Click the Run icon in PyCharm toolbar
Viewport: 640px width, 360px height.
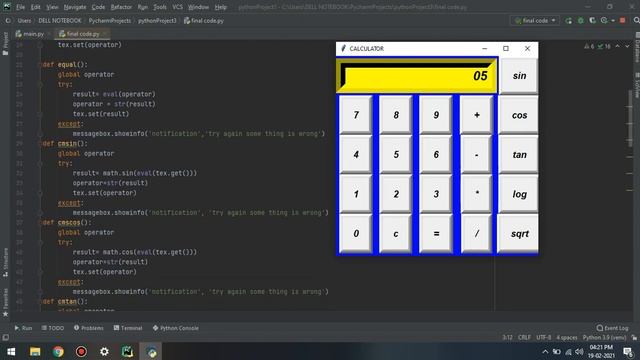click(569, 20)
